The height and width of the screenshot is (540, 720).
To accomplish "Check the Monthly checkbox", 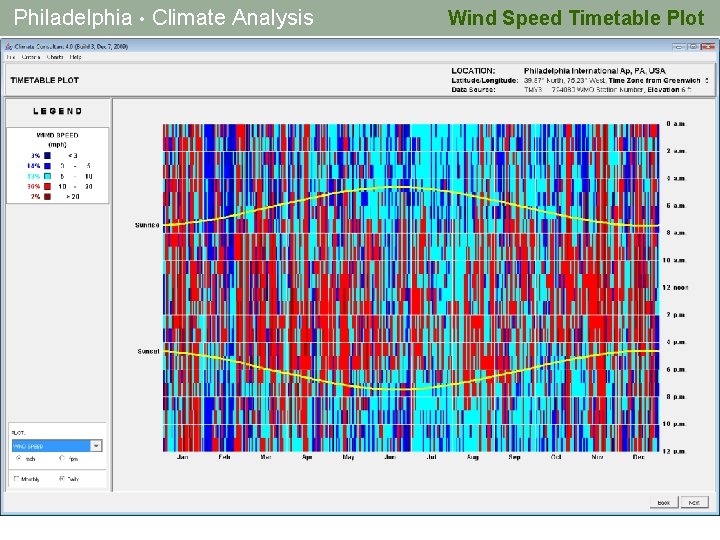I will [17, 478].
